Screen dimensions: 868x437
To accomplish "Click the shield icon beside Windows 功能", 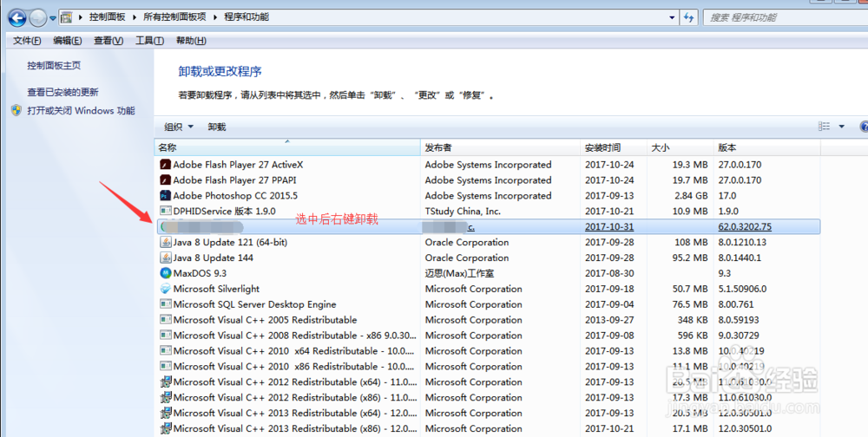I will click(x=16, y=110).
